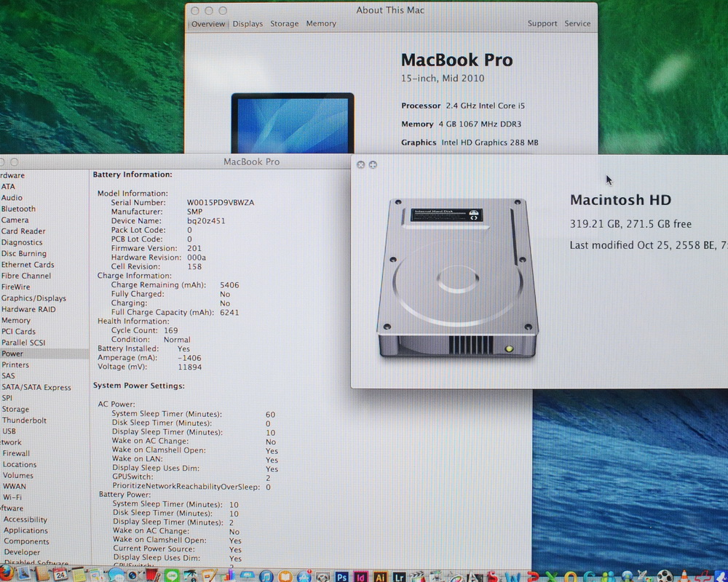This screenshot has width=728, height=582.
Task: Select Graphics/Displays in the sidebar
Action: (x=33, y=298)
